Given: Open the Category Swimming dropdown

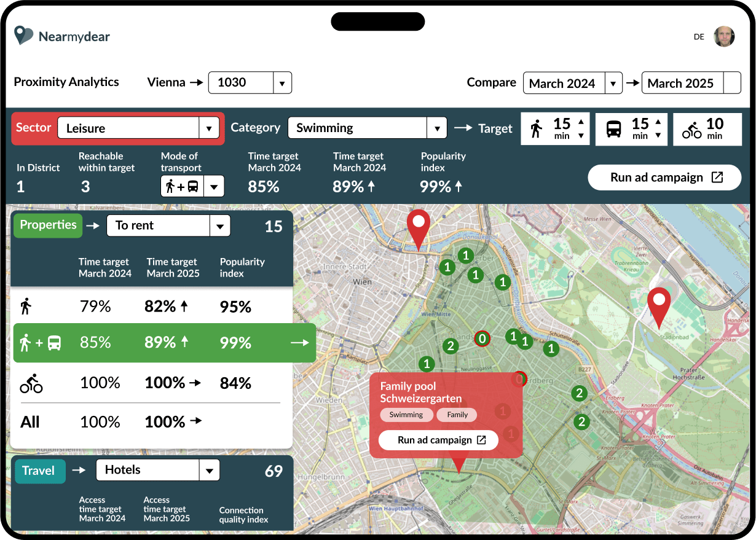Looking at the screenshot, I should click(x=437, y=128).
